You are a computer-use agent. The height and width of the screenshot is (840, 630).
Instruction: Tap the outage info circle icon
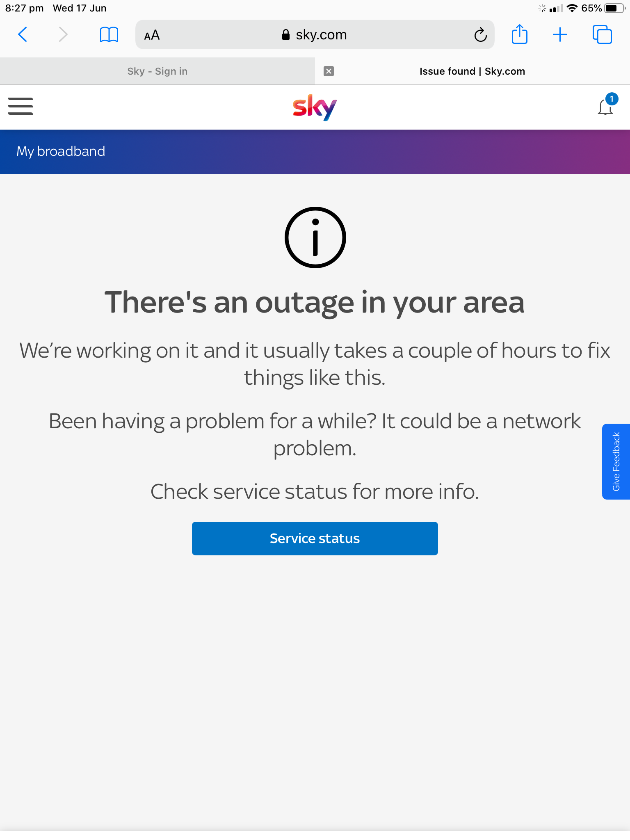point(315,237)
